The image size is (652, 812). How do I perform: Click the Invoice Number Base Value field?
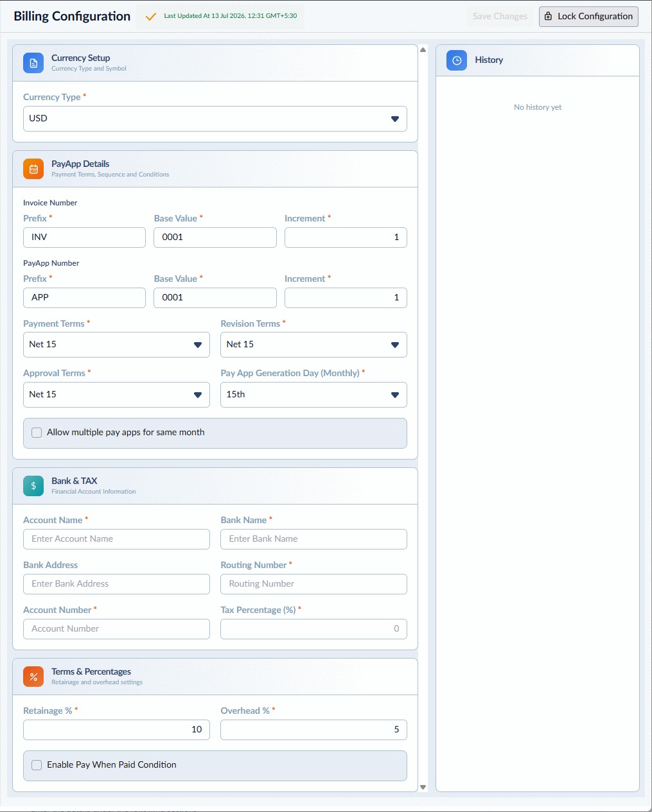click(x=215, y=238)
